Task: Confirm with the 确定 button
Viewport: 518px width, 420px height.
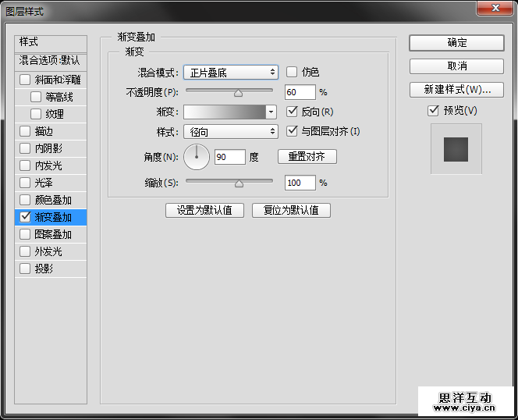Action: (x=456, y=43)
